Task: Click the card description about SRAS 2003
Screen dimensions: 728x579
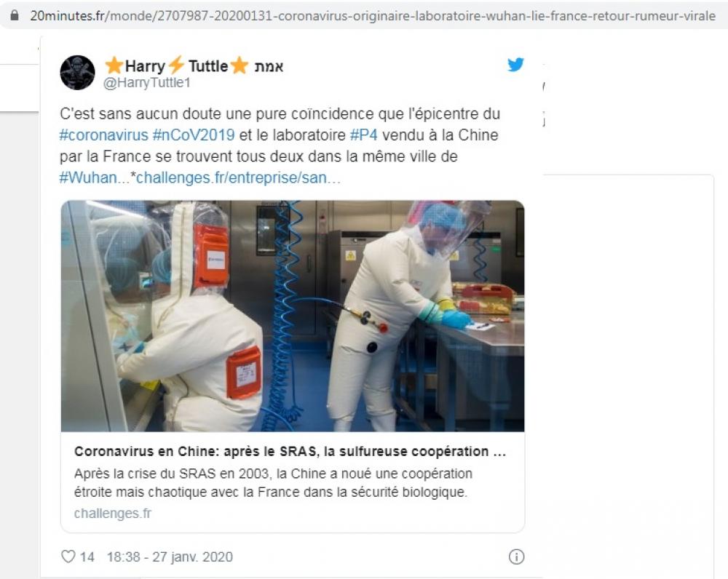Action: click(273, 483)
